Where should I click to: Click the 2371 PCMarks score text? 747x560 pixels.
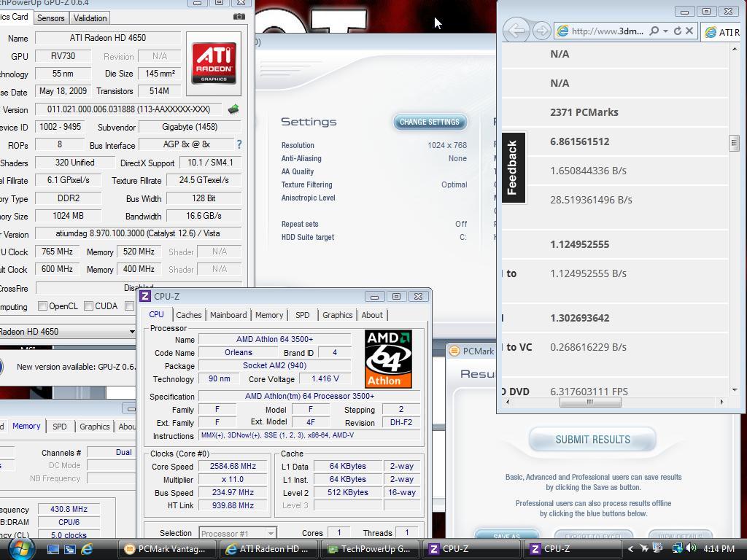[584, 112]
